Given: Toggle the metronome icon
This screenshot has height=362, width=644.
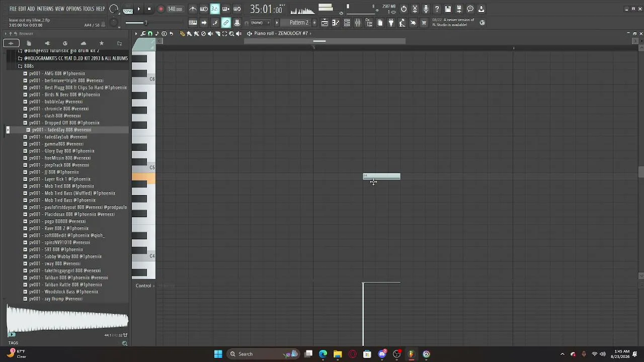Looking at the screenshot, I should click(x=193, y=9).
